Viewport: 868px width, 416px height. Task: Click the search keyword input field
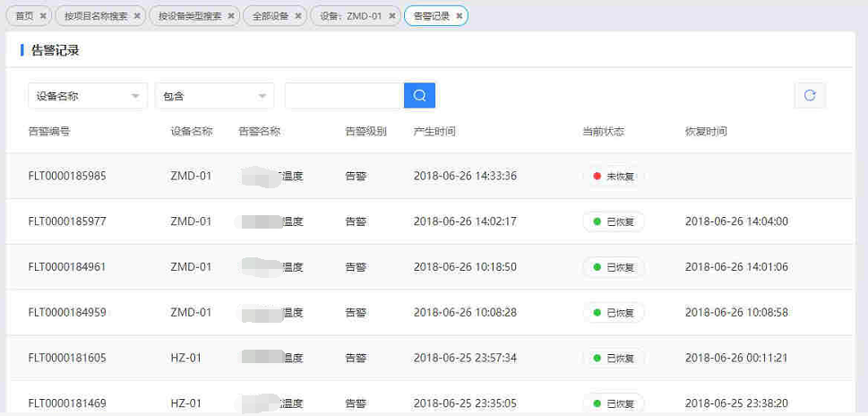342,96
